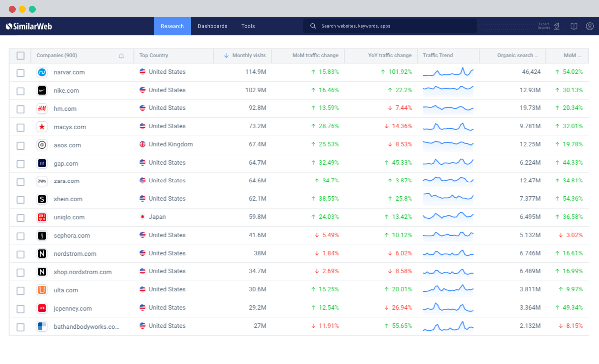Click the shop.nordstrom.com favicon
Viewport: 599px width, 364px height.
(42, 272)
